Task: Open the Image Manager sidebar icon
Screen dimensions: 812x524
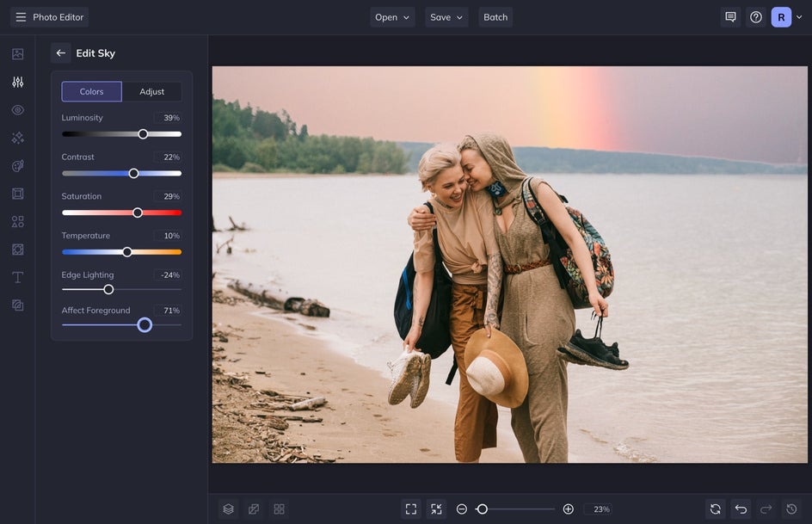Action: point(17,54)
